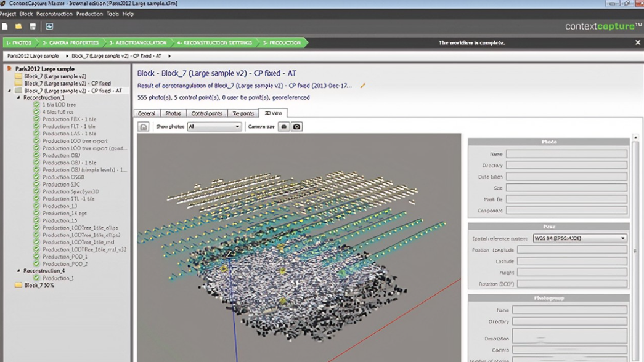Close the workflow complete banner
The height and width of the screenshot is (362, 644).
637,42
